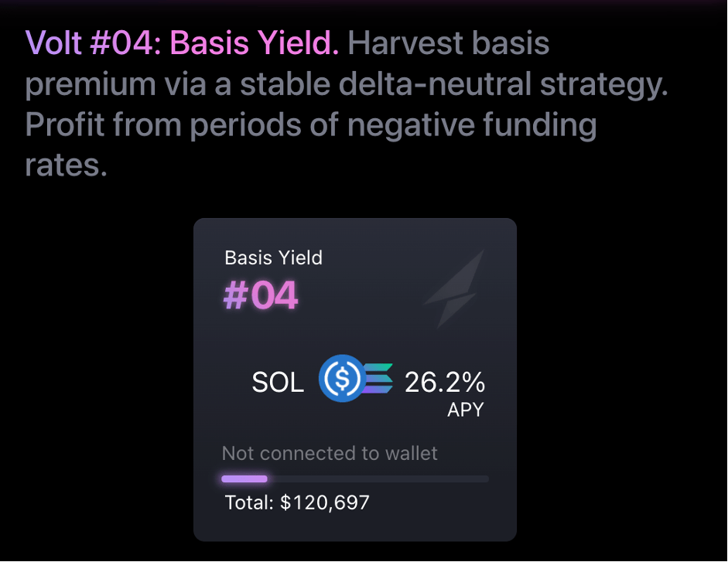Click the blue USDC coin icon
728x562 pixels.
point(341,377)
